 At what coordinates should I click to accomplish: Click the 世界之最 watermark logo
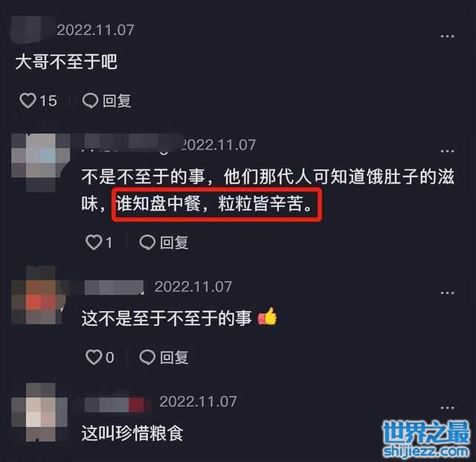pyautogui.click(x=426, y=439)
